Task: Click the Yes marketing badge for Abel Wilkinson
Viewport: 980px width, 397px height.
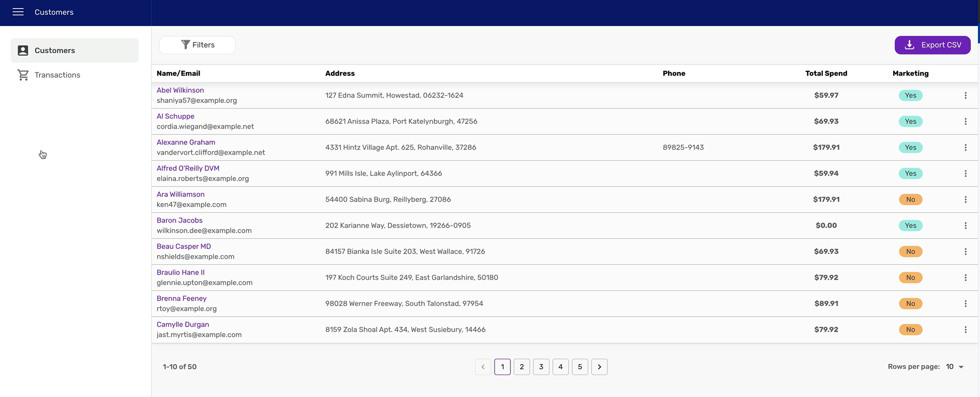Action: [911, 95]
